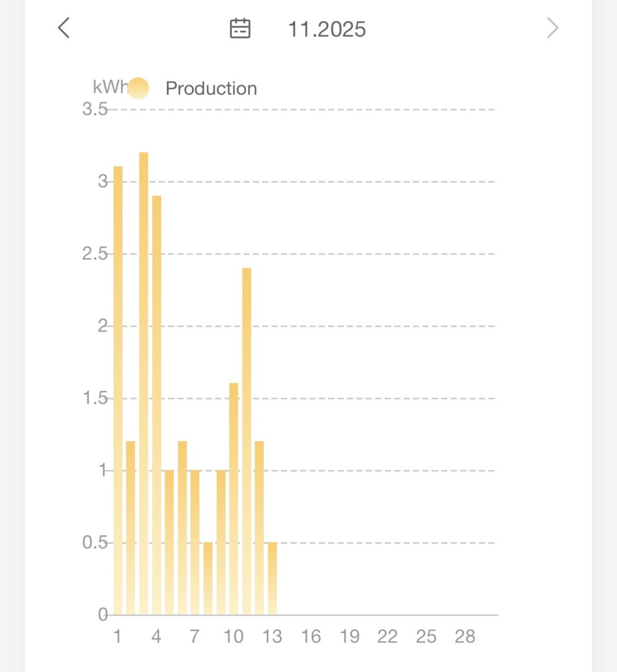Viewport: 617px width, 672px height.
Task: Open the calendar date picker icon
Action: click(x=240, y=29)
